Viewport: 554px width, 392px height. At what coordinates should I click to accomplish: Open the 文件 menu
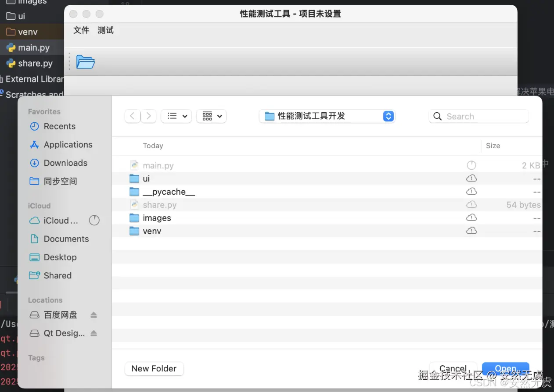(81, 30)
